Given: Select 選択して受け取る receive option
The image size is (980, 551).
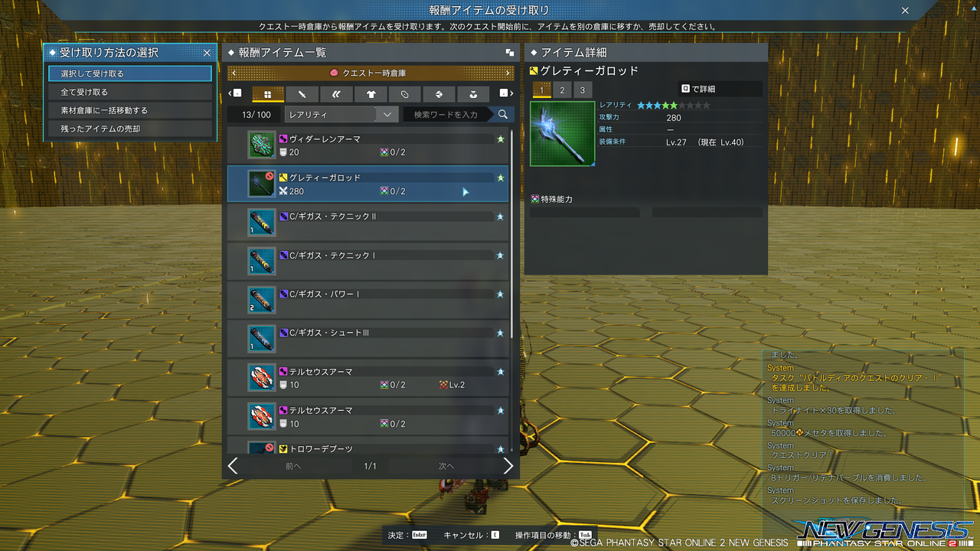Looking at the screenshot, I should 130,73.
